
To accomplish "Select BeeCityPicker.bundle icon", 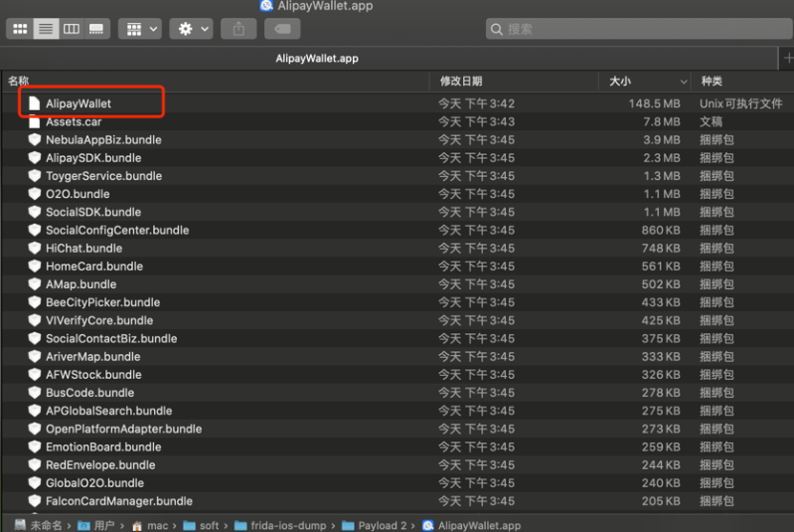I will 34,302.
